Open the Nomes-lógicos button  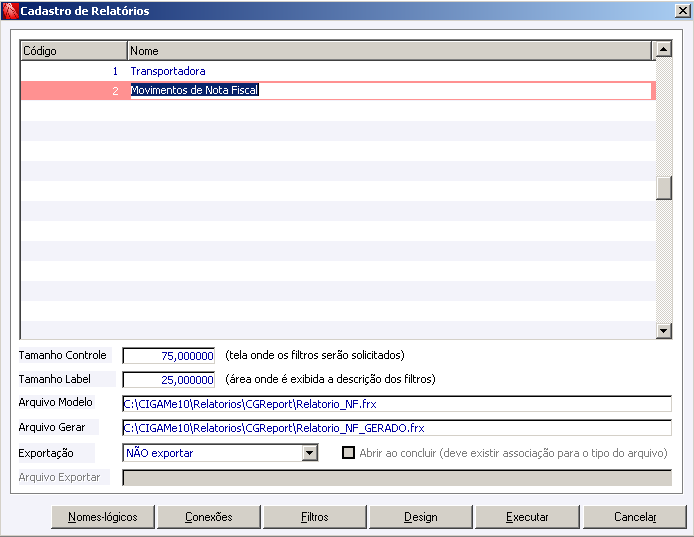(103, 517)
